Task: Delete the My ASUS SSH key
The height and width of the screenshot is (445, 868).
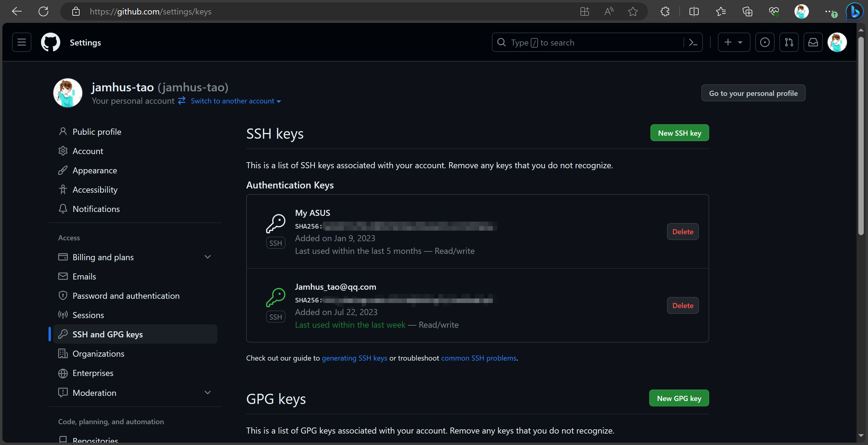Action: point(683,232)
